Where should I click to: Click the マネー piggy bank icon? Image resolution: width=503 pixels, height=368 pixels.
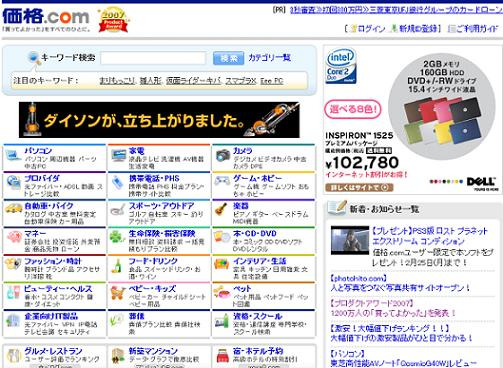click(14, 238)
